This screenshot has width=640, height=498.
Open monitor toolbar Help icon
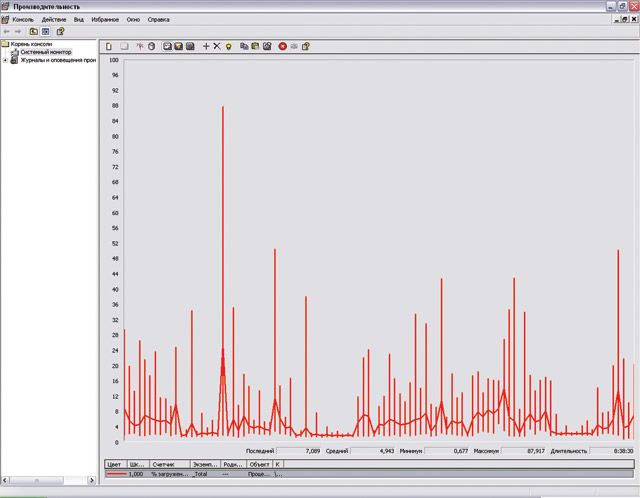coord(306,47)
